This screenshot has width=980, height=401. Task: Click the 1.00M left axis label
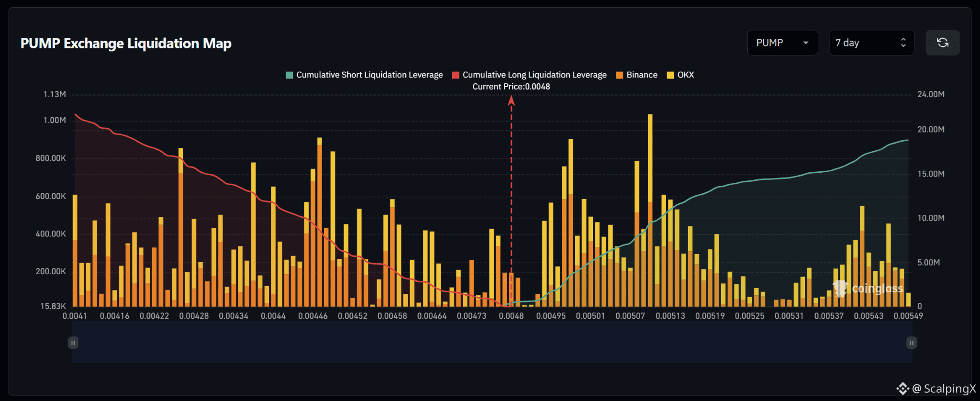click(55, 120)
